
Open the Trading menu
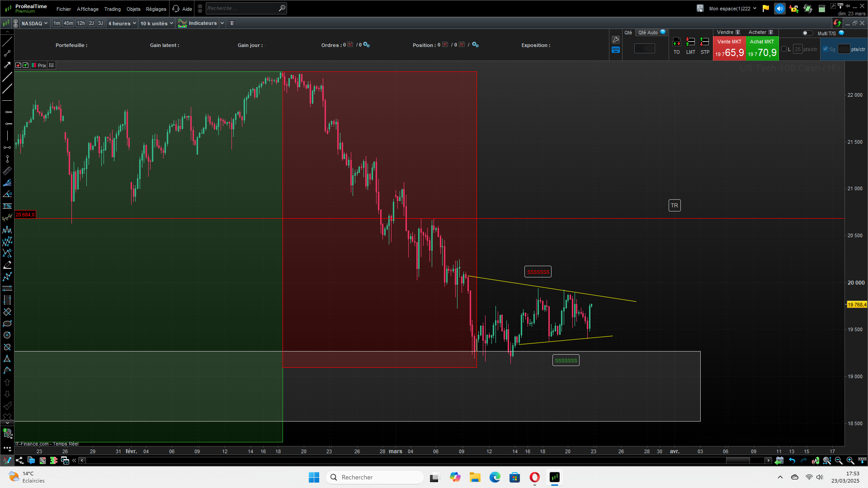point(112,9)
